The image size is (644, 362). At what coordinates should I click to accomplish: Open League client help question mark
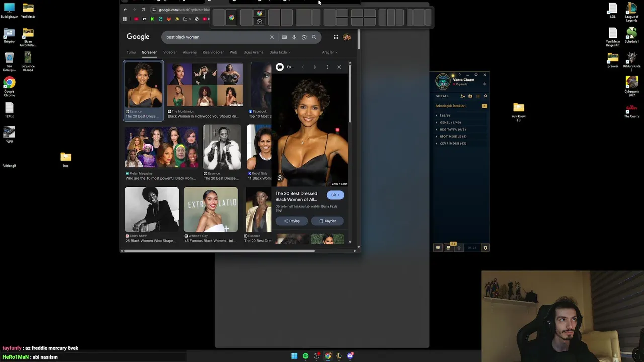(459, 75)
